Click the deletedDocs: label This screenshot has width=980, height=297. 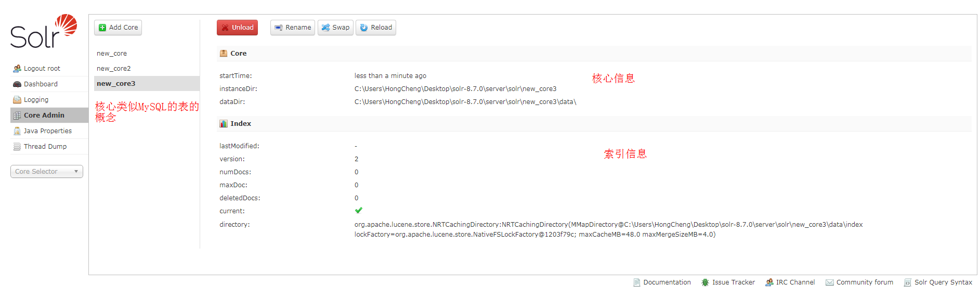pyautogui.click(x=240, y=198)
